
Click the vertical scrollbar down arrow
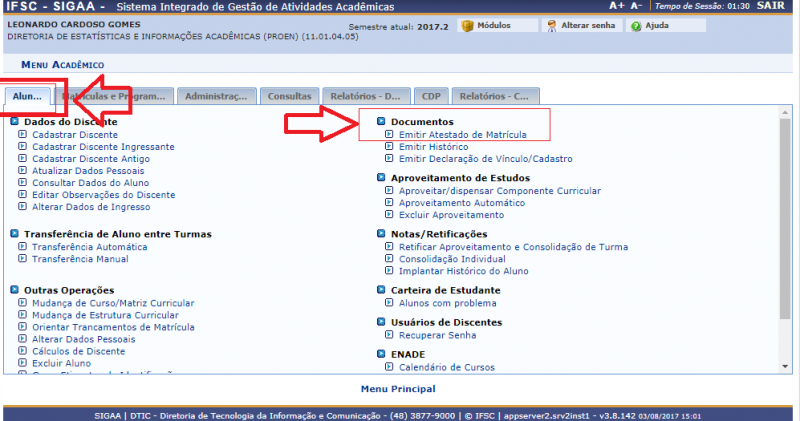click(x=785, y=369)
